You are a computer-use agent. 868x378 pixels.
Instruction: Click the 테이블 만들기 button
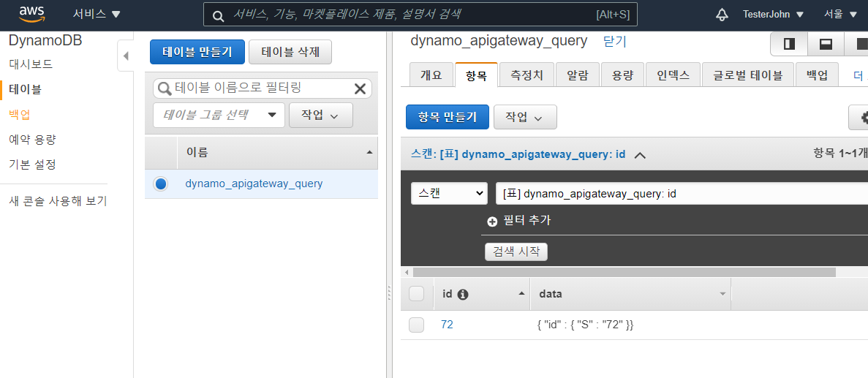pyautogui.click(x=197, y=52)
